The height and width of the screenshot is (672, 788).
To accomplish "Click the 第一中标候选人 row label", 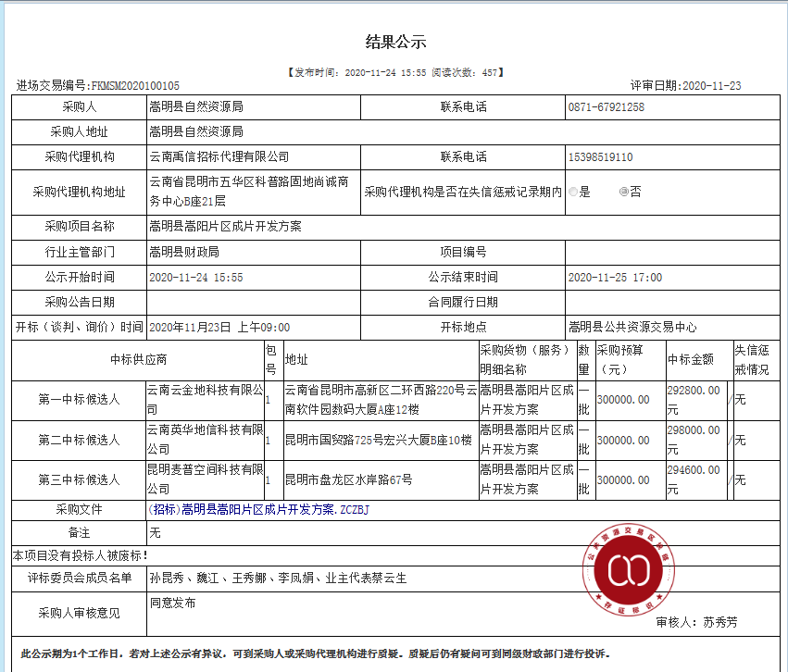I will [x=79, y=400].
